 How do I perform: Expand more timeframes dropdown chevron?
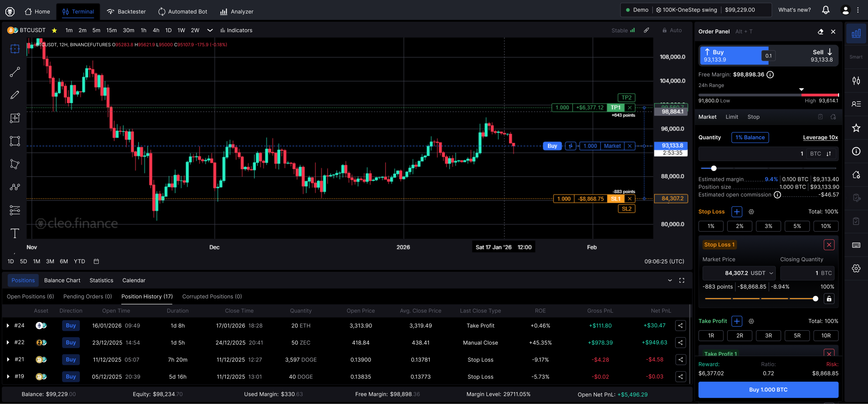pos(210,30)
